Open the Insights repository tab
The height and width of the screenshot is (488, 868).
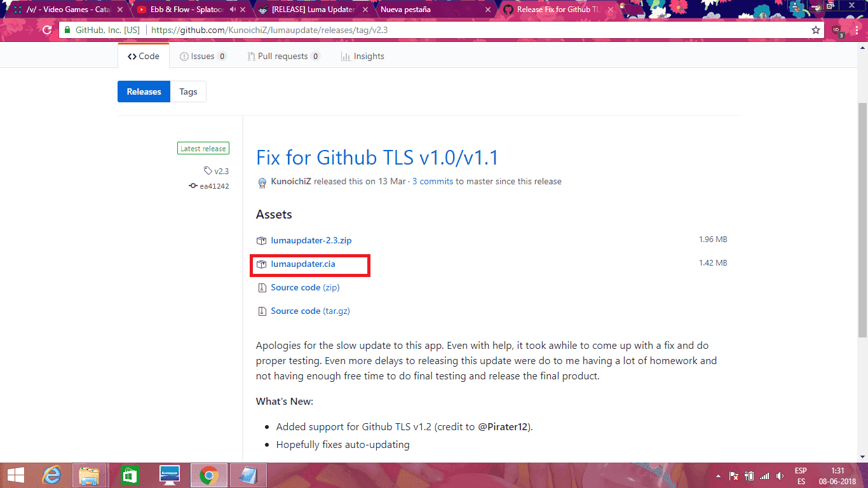(x=363, y=57)
